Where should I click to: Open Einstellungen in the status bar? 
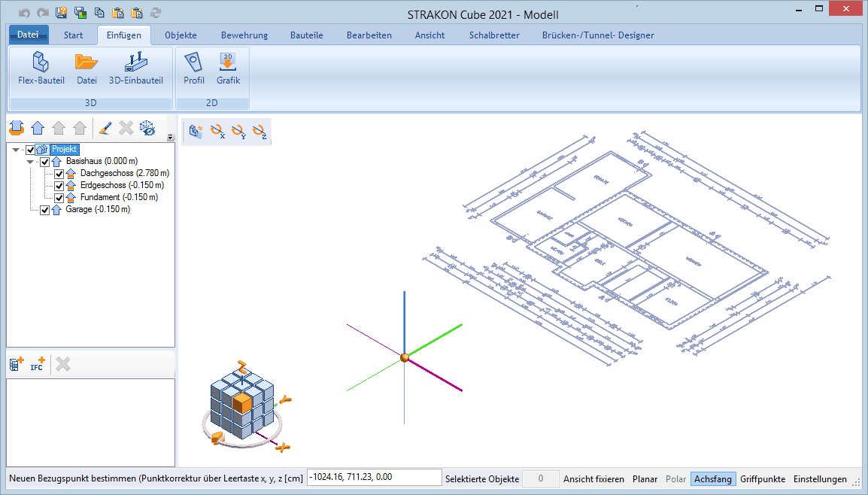[x=820, y=479]
